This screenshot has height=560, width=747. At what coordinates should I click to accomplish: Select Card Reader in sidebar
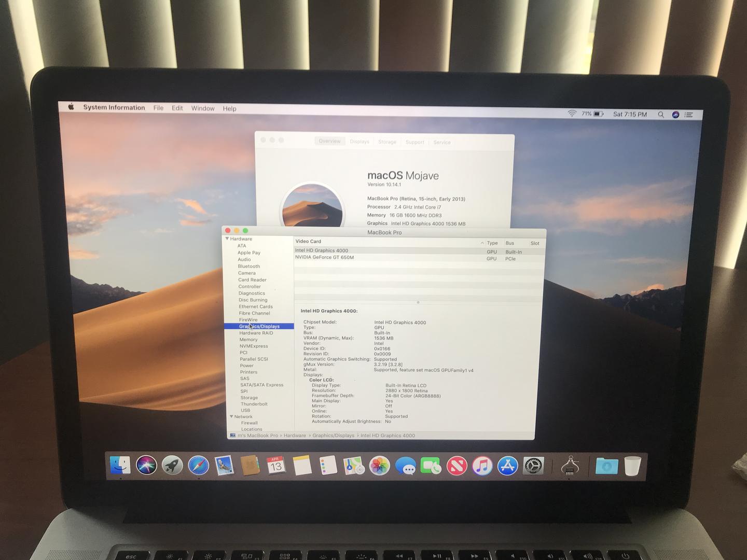252,279
